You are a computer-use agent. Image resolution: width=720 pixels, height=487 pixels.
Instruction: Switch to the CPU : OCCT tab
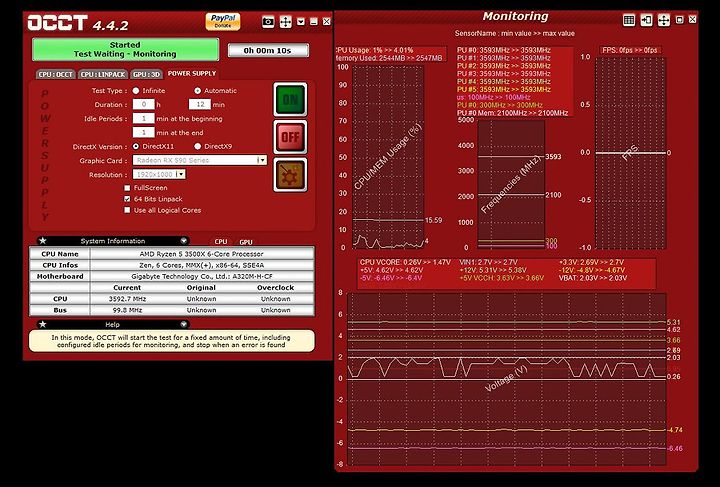pyautogui.click(x=56, y=74)
